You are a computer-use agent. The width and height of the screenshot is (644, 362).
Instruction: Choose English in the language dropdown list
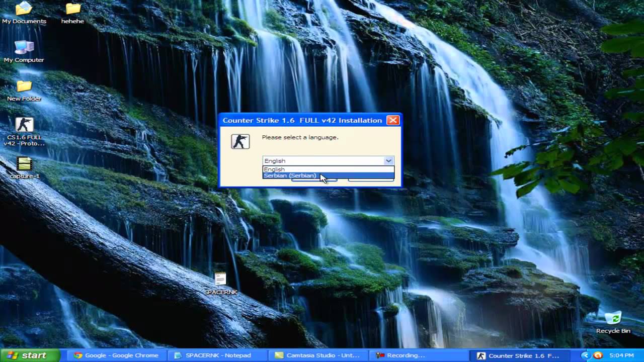pyautogui.click(x=328, y=169)
